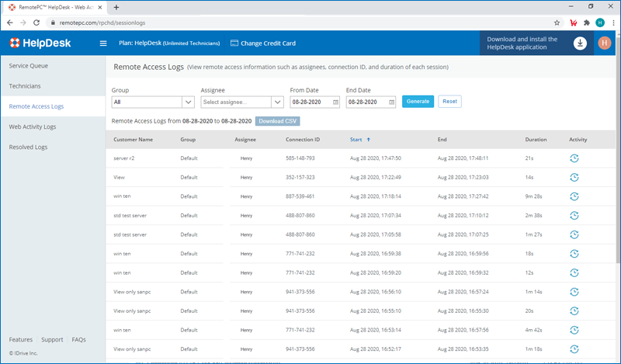The height and width of the screenshot is (364, 621).
Task: Bookmark this page with star icon
Action: coord(557,23)
